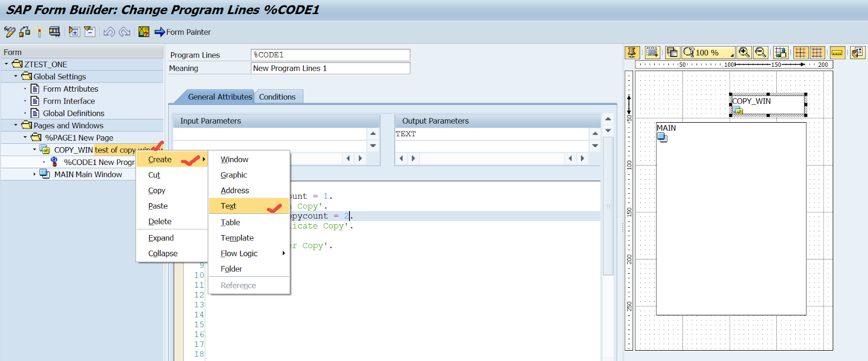Click the painter settings icon
Image resolution: width=868 pixels, height=361 pixels.
pos(857,53)
